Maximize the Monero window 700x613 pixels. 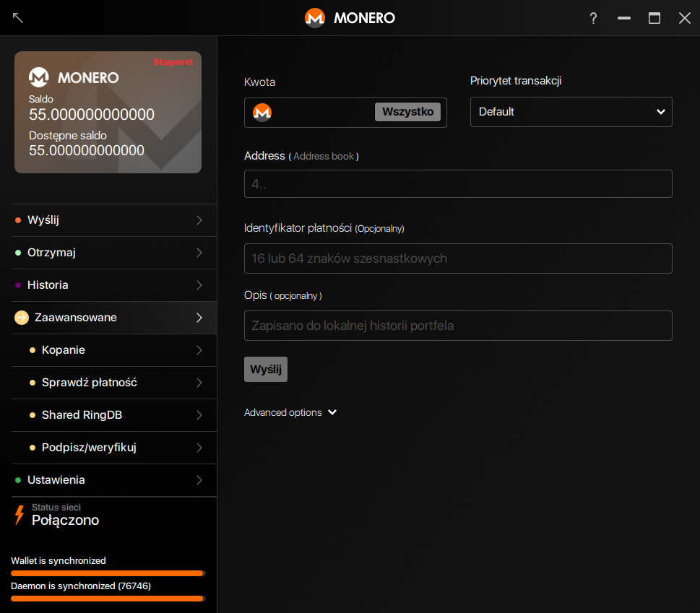click(x=654, y=18)
